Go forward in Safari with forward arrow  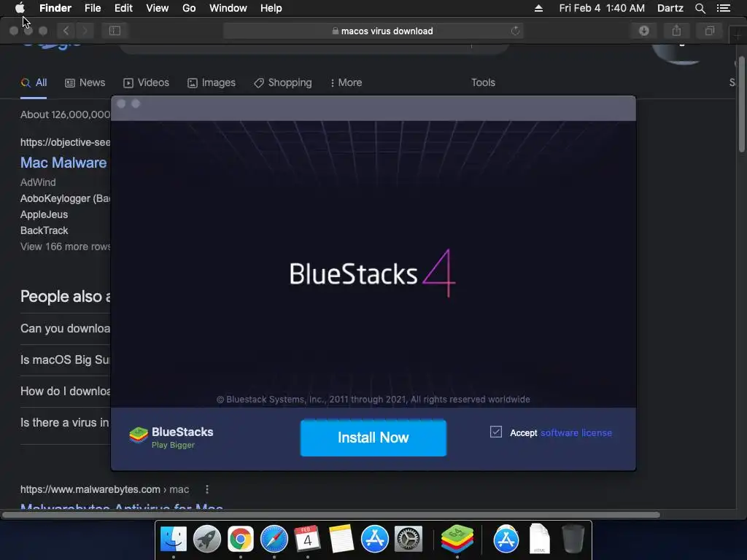point(85,31)
